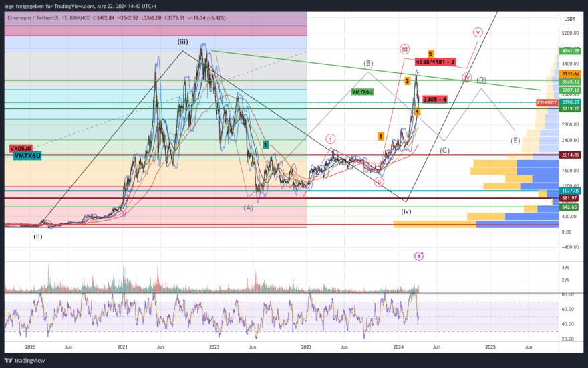
Task: Click the 2014.89 price axis label
Action: 569,155
